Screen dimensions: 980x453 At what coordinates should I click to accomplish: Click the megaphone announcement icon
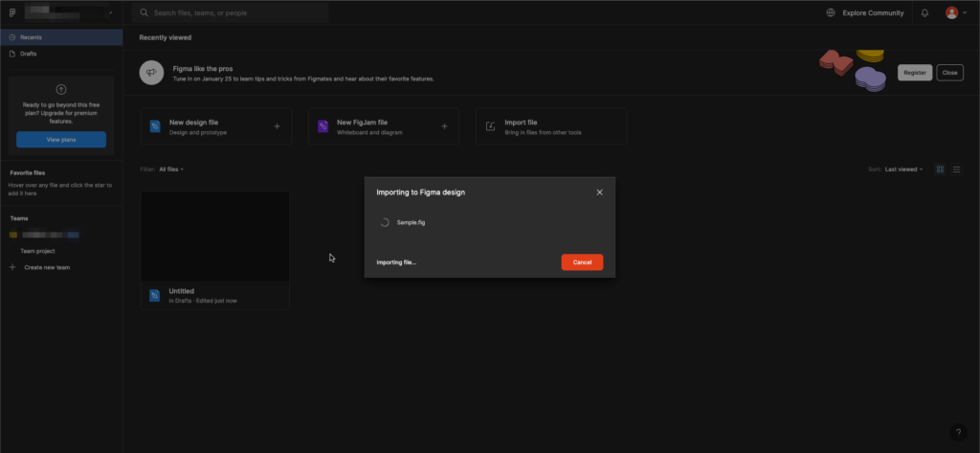(x=150, y=73)
